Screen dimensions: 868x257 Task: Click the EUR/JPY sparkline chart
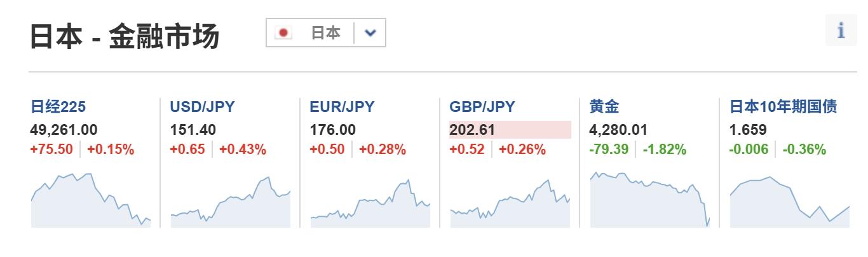click(x=370, y=200)
